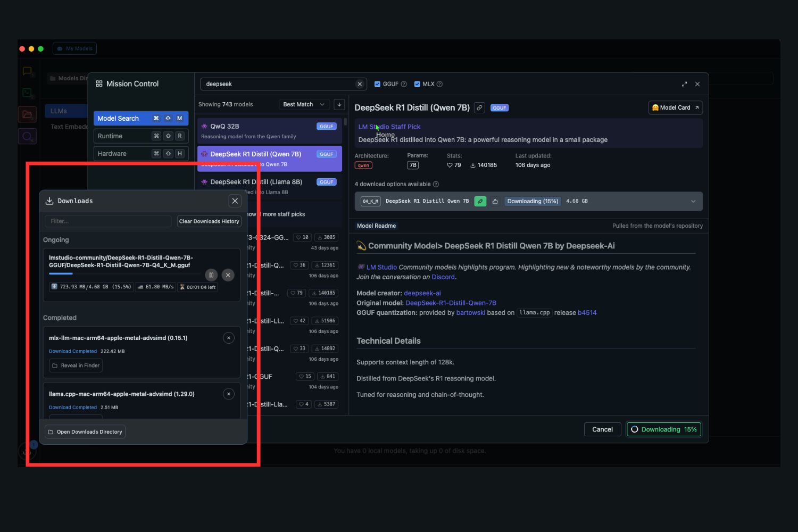
Task: Open the deepseek-ai model creator link
Action: 422,293
